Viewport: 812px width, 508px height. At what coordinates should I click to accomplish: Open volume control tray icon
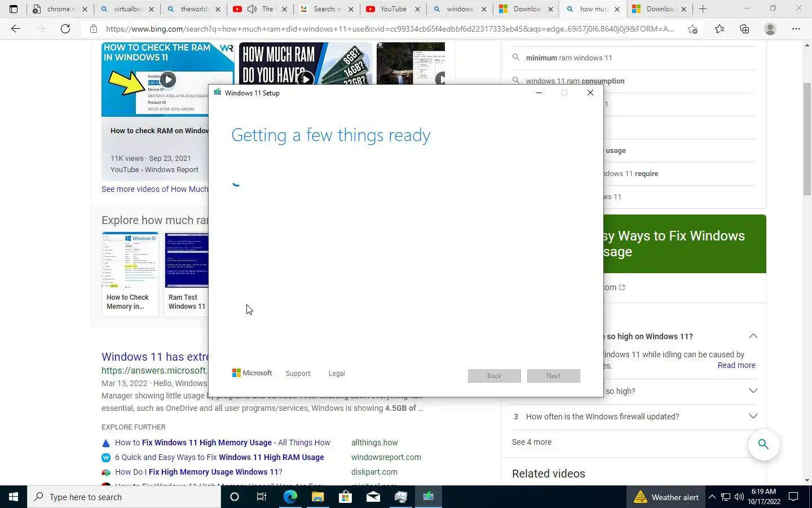[x=739, y=497]
